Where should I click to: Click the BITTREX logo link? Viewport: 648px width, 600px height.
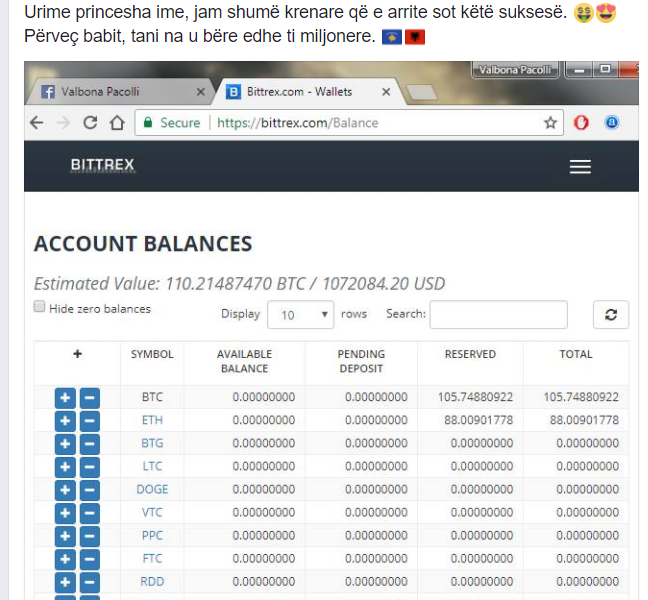(x=102, y=165)
